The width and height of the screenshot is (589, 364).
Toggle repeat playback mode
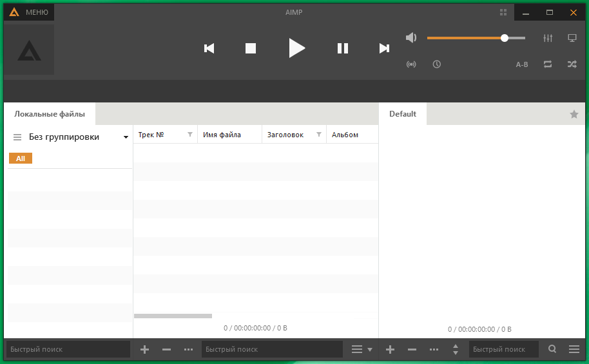point(548,64)
